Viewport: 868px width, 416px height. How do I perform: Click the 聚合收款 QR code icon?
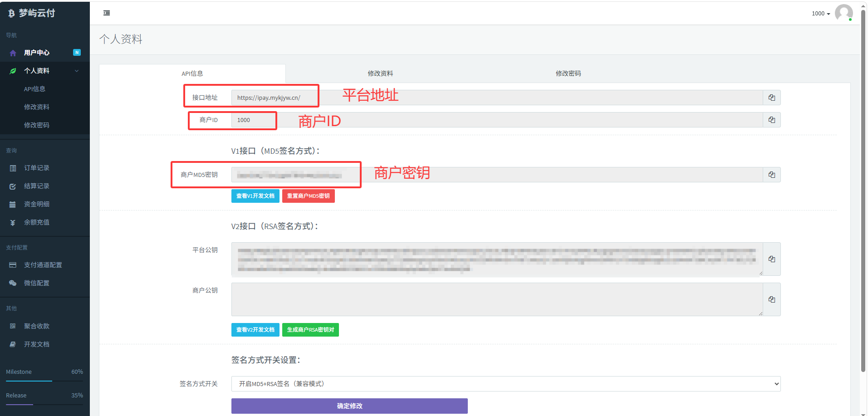click(13, 326)
